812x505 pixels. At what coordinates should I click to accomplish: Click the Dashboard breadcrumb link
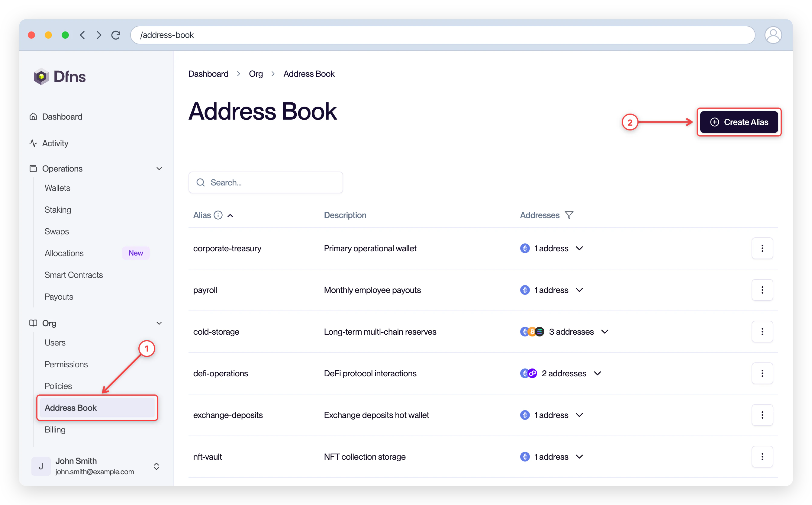[x=208, y=74]
